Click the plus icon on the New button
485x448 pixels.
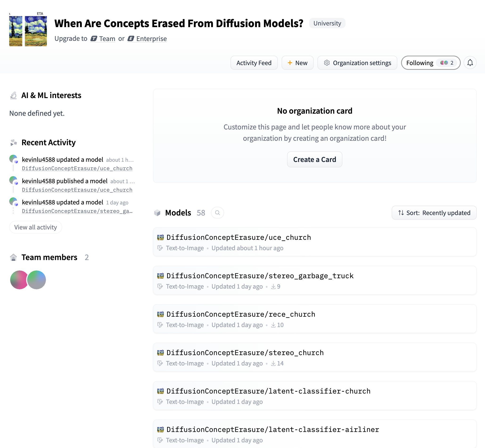click(x=290, y=63)
